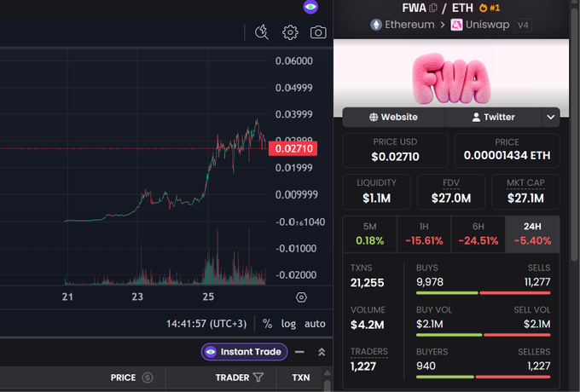Click the trending flame #1 badge
The image size is (580, 392).
coord(490,8)
